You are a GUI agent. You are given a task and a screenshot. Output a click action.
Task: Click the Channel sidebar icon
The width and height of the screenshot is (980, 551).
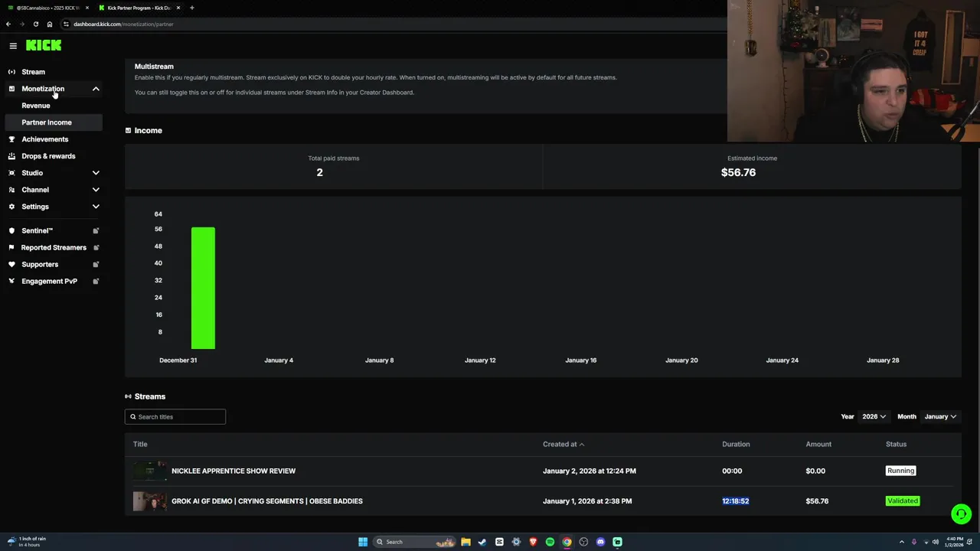point(11,190)
